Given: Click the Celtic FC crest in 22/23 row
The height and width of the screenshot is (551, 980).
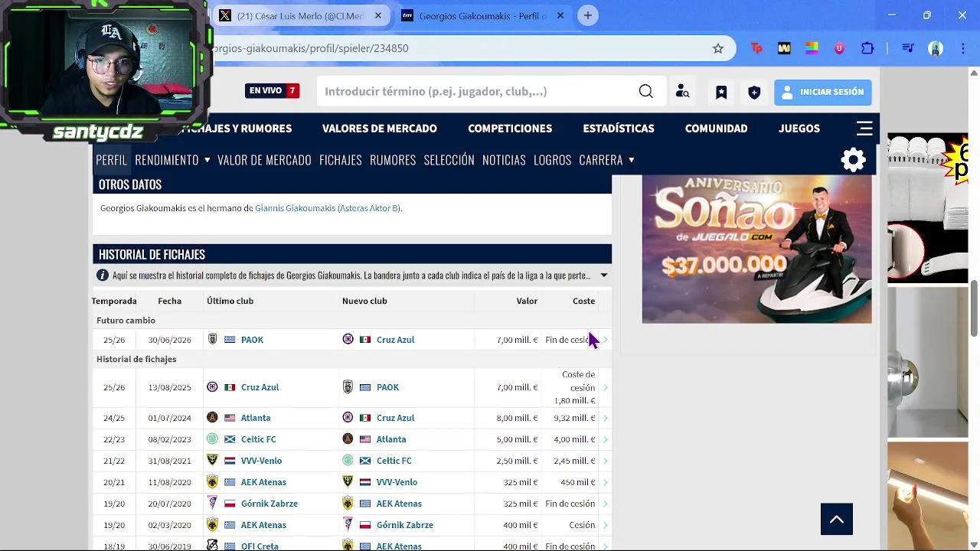Looking at the screenshot, I should click(x=212, y=439).
